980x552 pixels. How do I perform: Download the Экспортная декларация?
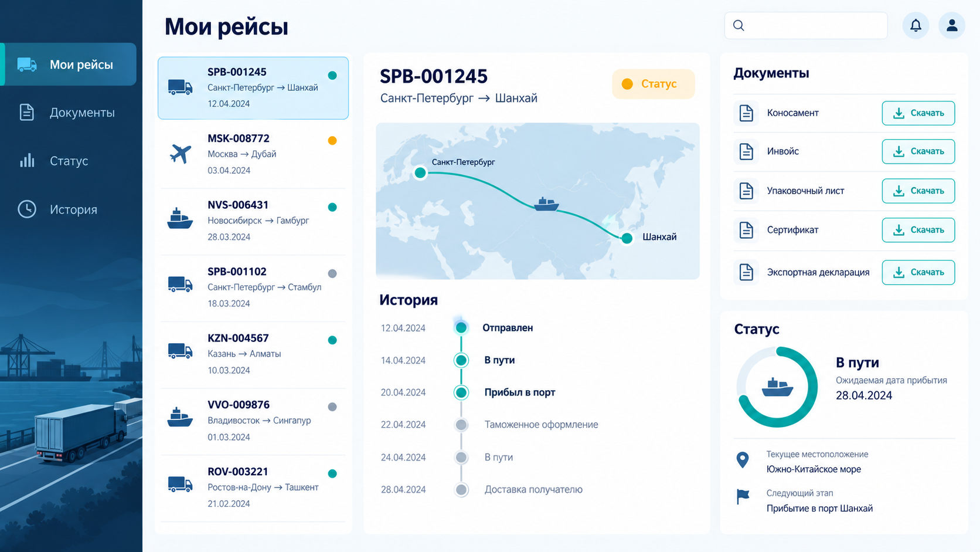918,272
